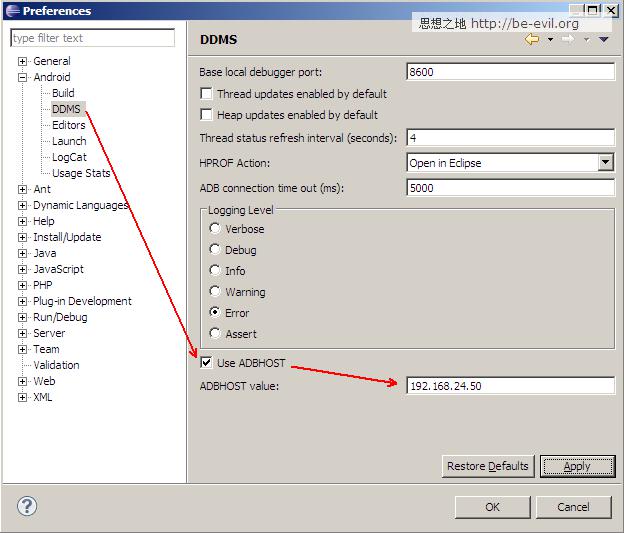624x533 pixels.
Task: Open the LogCat preferences page
Action: point(69,157)
